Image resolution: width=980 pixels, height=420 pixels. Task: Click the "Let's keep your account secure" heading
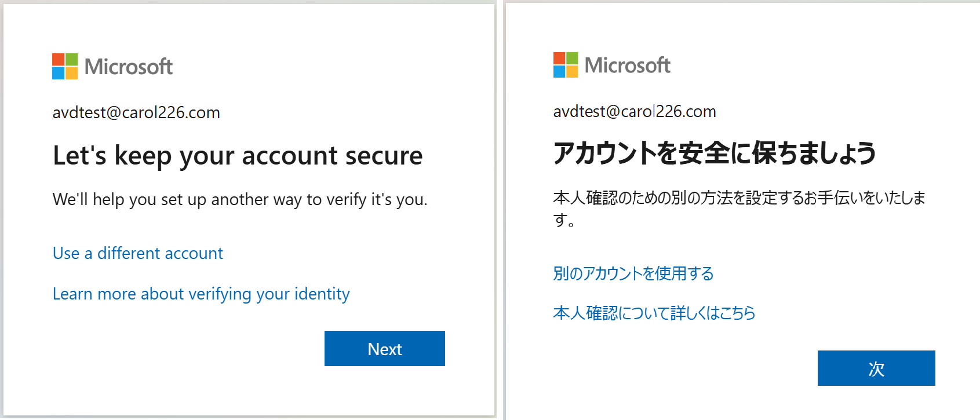click(238, 156)
